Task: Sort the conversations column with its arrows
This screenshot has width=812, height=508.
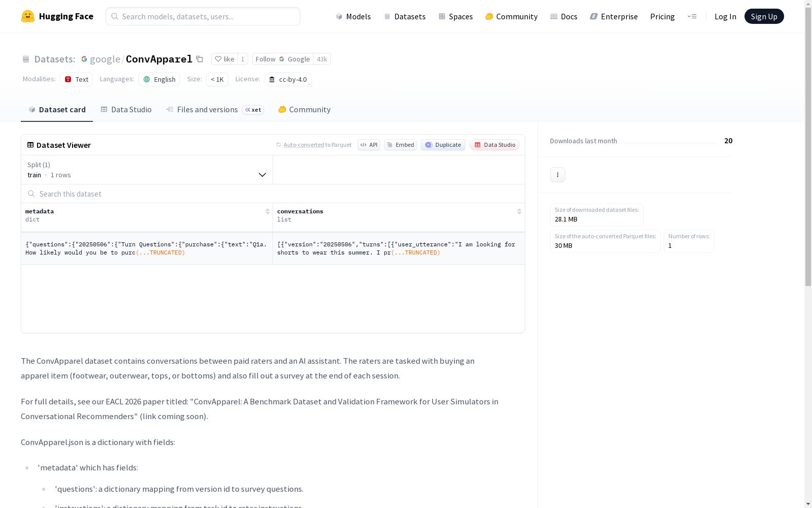Action: [x=519, y=211]
